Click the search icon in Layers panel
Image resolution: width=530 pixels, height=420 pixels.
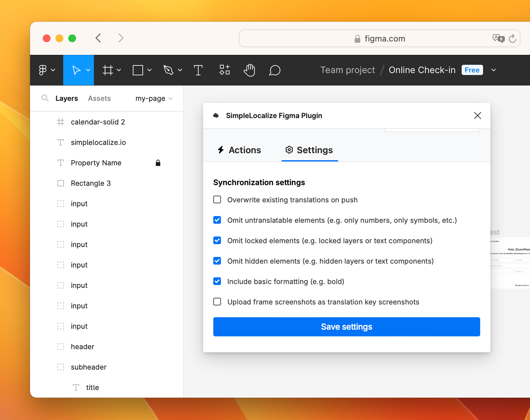(x=45, y=98)
